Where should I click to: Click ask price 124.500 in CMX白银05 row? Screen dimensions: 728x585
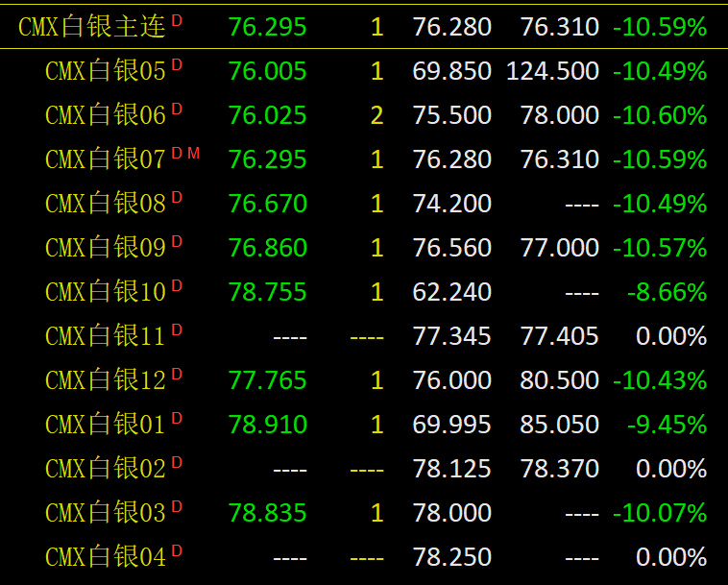click(552, 71)
